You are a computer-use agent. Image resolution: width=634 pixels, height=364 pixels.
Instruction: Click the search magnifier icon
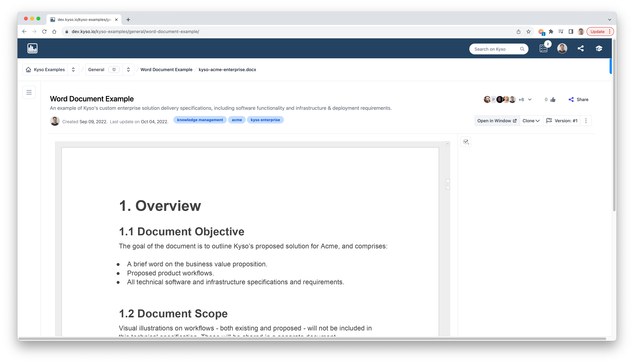click(x=522, y=49)
